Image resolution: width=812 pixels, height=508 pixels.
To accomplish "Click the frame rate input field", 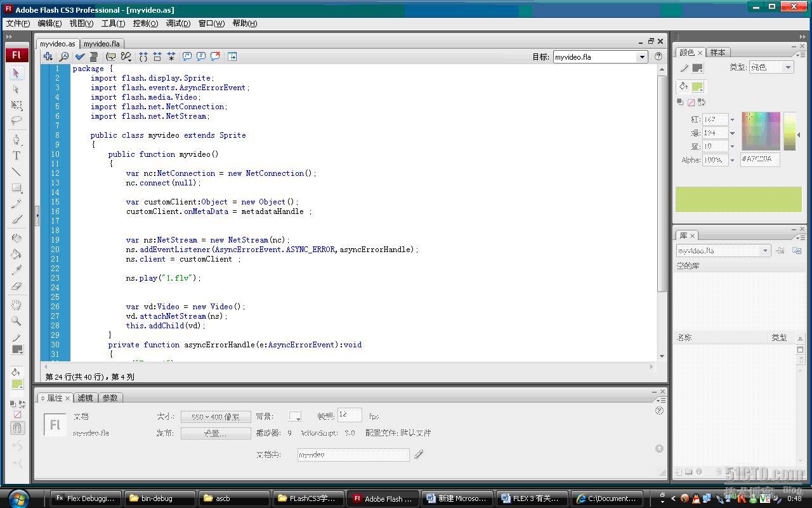I will [350, 415].
